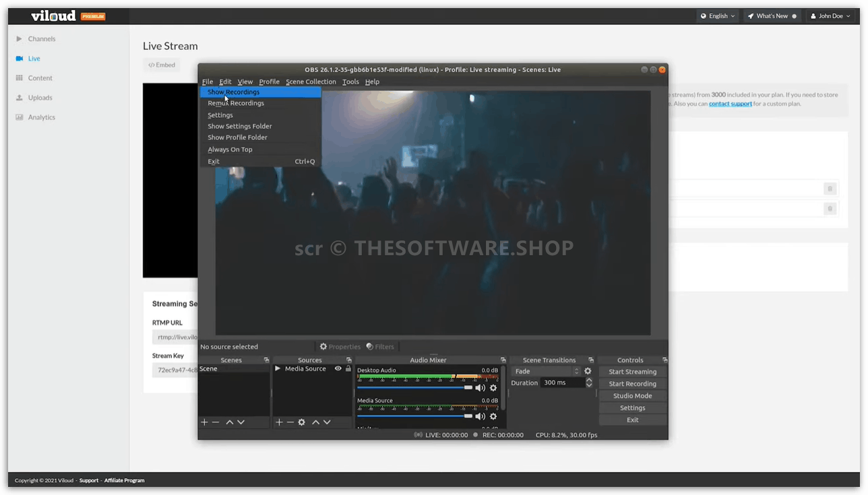Viewport: 868px width, 495px height.
Task: Open the Affiliate Program footer link
Action: click(124, 480)
